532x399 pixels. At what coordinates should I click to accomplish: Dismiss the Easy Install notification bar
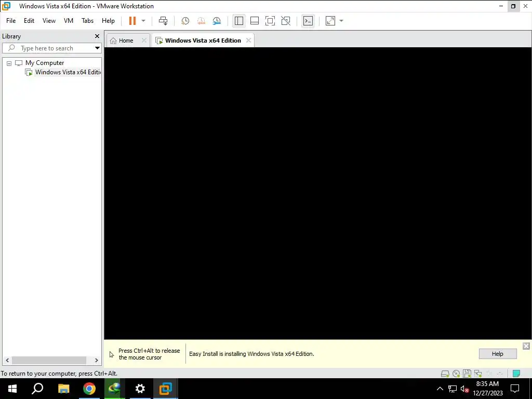(526, 345)
